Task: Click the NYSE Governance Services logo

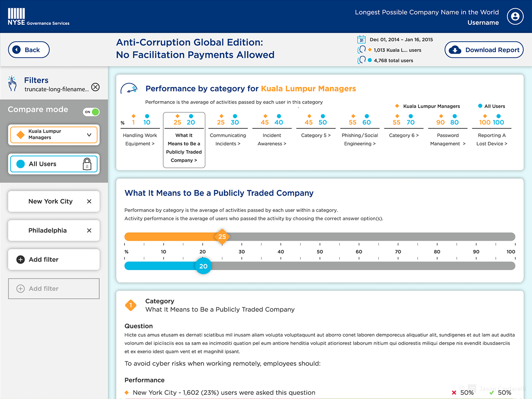Action: (38, 17)
